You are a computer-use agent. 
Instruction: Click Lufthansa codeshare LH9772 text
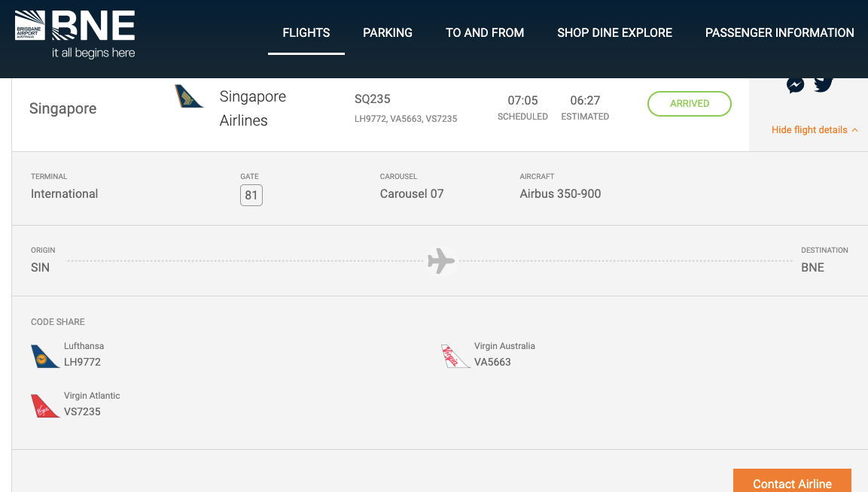82,362
